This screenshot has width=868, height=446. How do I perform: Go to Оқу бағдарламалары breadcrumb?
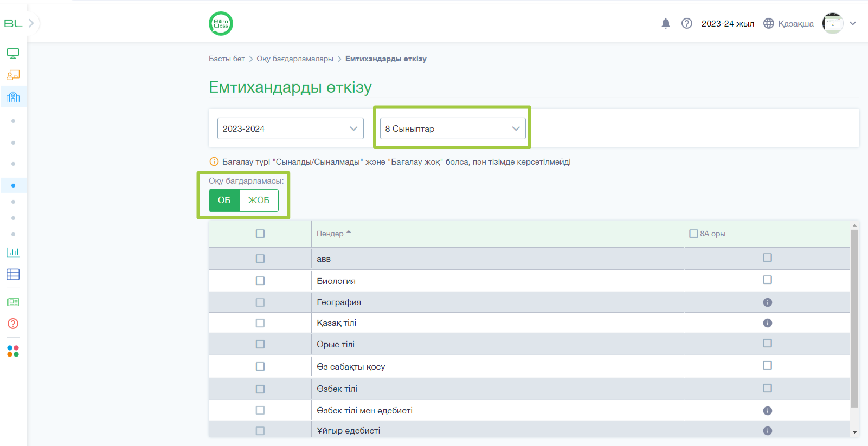tap(295, 59)
